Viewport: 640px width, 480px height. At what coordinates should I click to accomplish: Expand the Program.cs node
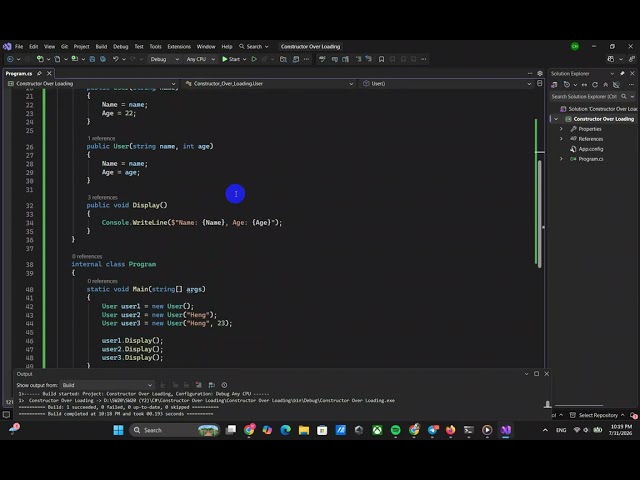pos(561,159)
